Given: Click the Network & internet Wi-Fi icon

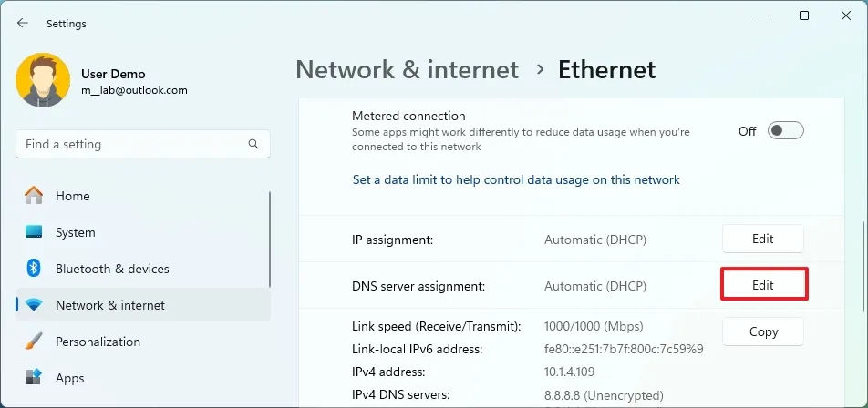Looking at the screenshot, I should (x=34, y=305).
